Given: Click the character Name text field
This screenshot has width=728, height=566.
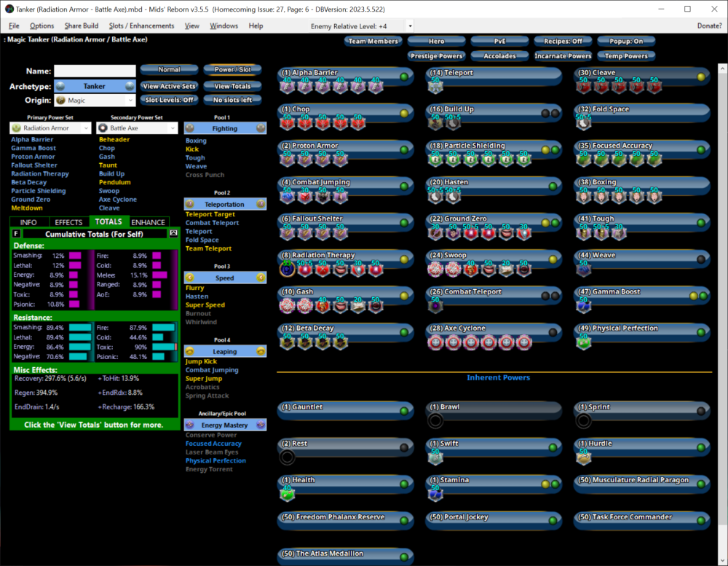Looking at the screenshot, I should (x=95, y=71).
